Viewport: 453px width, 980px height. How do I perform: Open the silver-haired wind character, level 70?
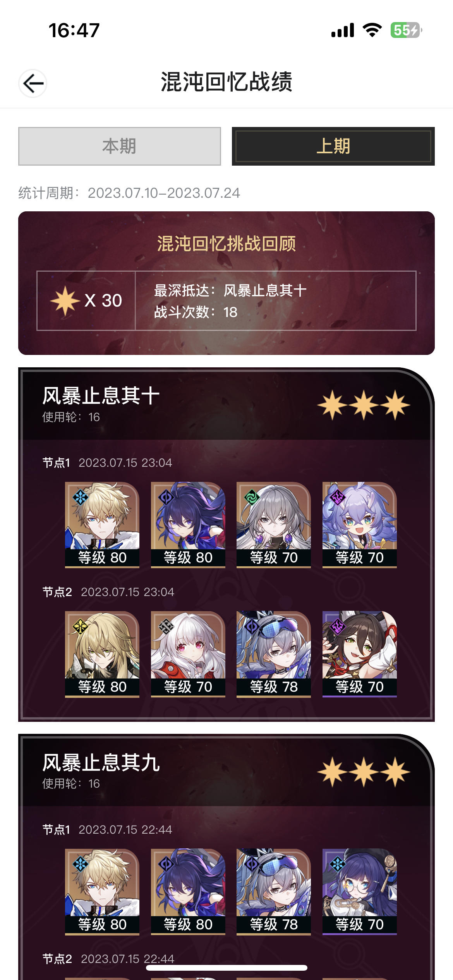click(x=274, y=525)
